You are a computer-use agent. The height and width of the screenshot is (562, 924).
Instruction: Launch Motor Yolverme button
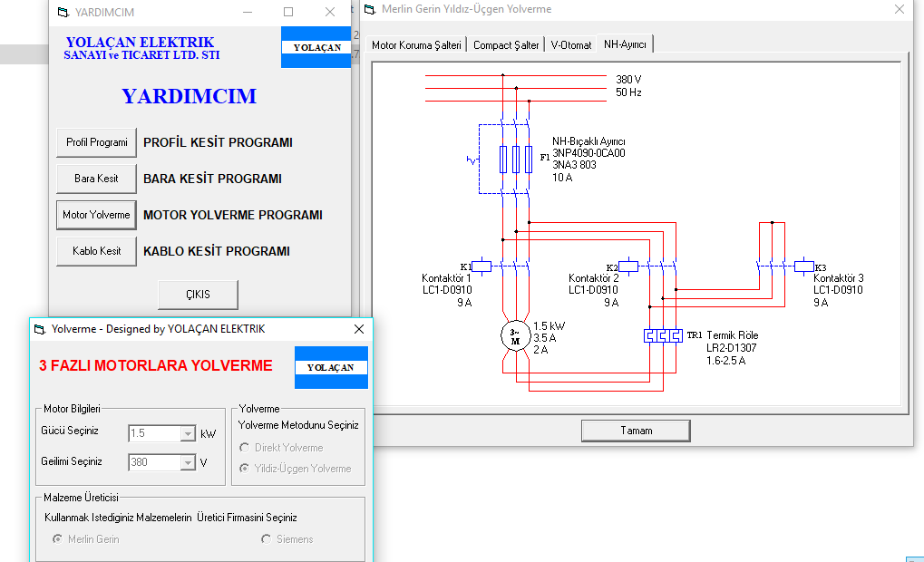tap(97, 215)
